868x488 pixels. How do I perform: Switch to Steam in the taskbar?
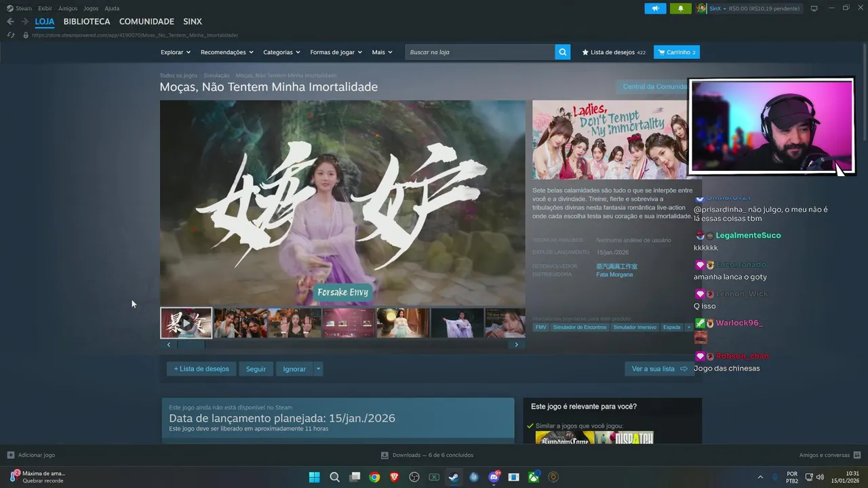pyautogui.click(x=454, y=477)
